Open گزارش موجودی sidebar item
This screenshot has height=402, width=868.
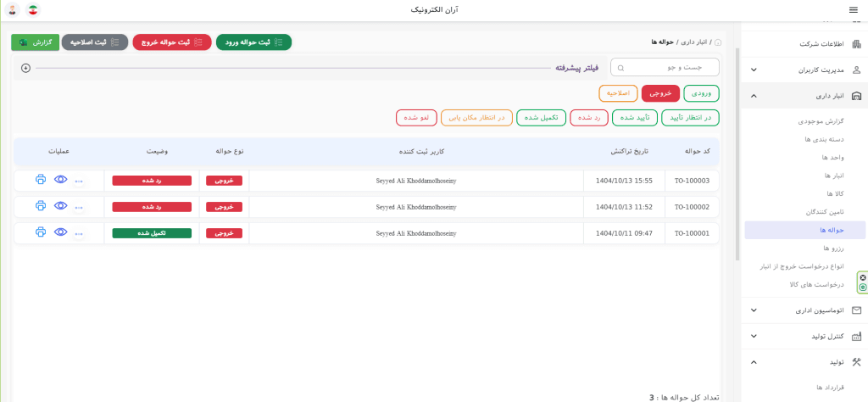click(821, 121)
